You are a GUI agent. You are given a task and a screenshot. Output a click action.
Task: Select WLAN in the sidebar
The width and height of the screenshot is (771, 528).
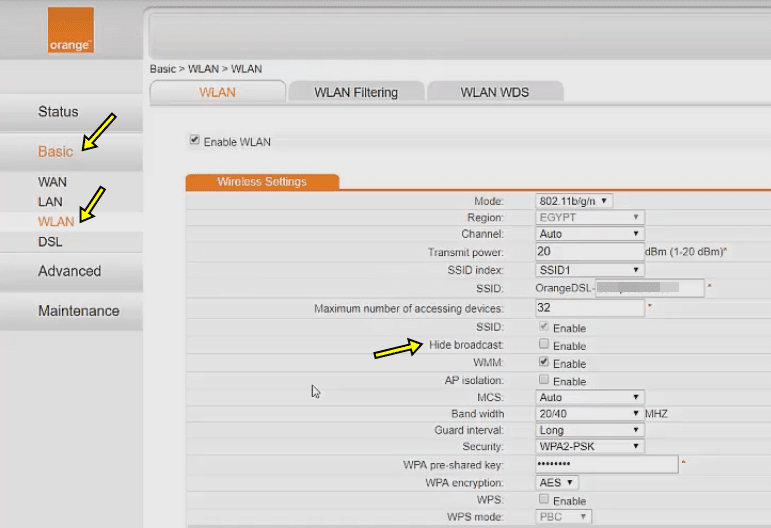tap(56, 222)
